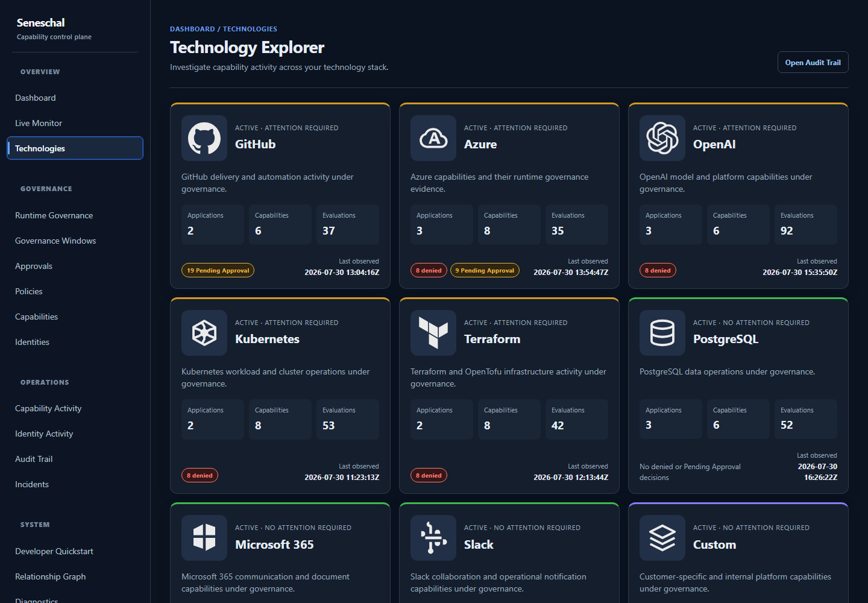The width and height of the screenshot is (868, 603).
Task: Open Developer Quickstart
Action: pos(75,551)
